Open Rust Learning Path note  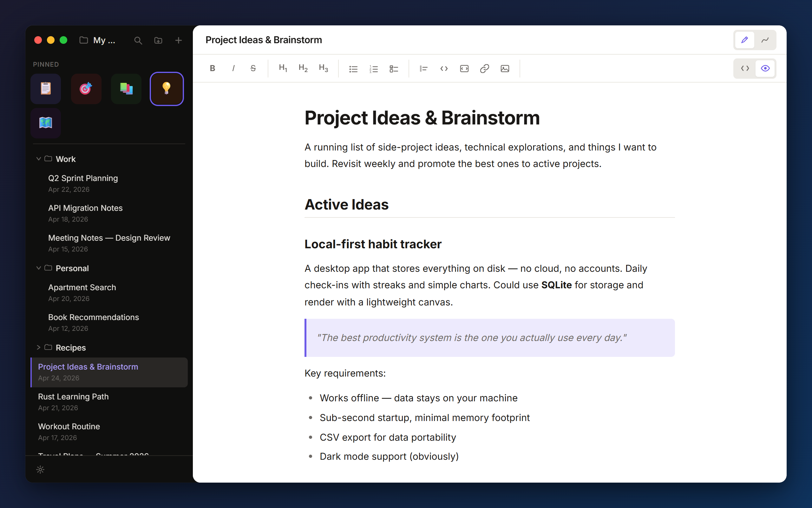pos(109,402)
